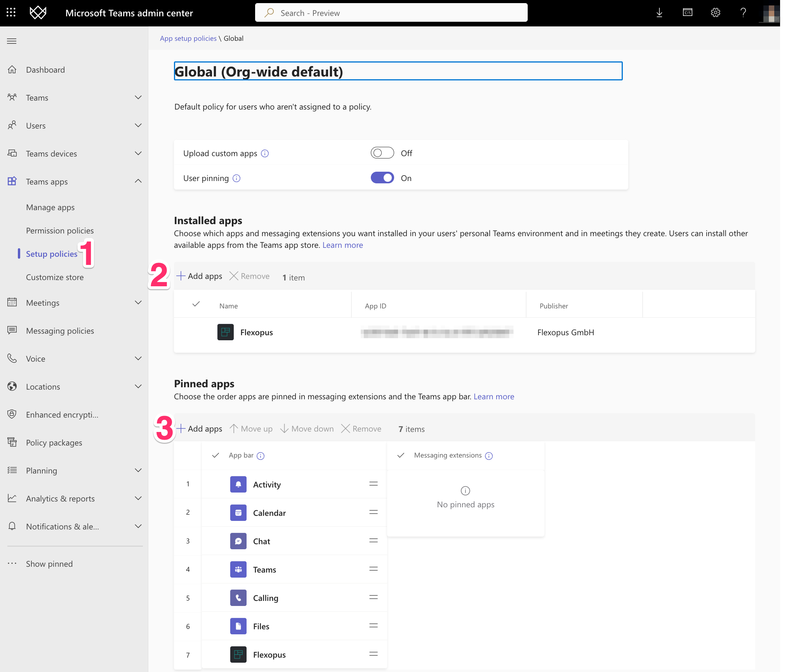
Task: Open the app launcher waffle icon
Action: pyautogui.click(x=11, y=13)
